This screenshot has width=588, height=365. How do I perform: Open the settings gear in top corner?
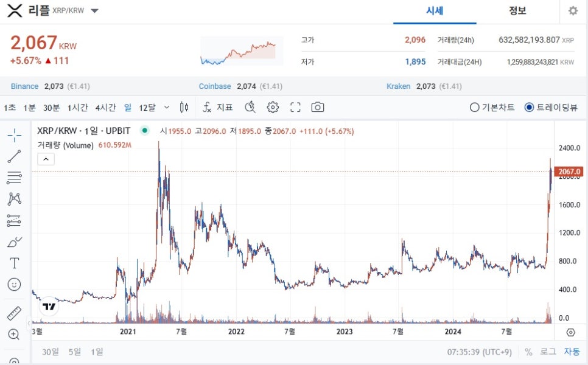click(x=573, y=11)
